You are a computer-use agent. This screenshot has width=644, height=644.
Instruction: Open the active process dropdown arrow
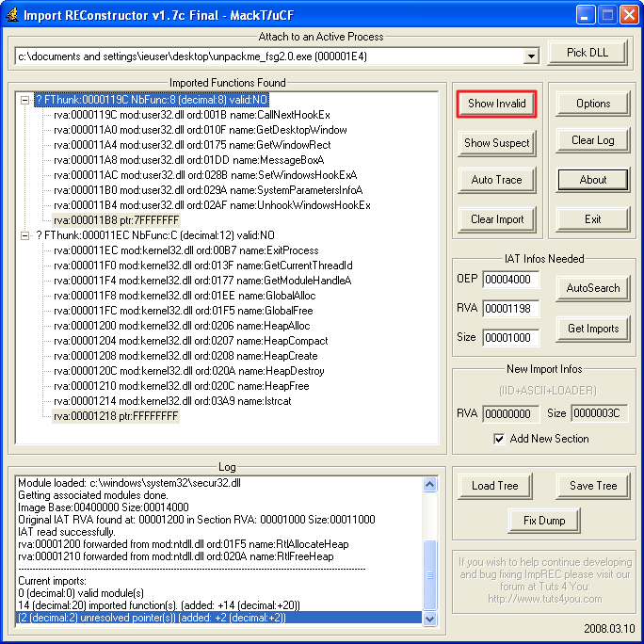[531, 56]
